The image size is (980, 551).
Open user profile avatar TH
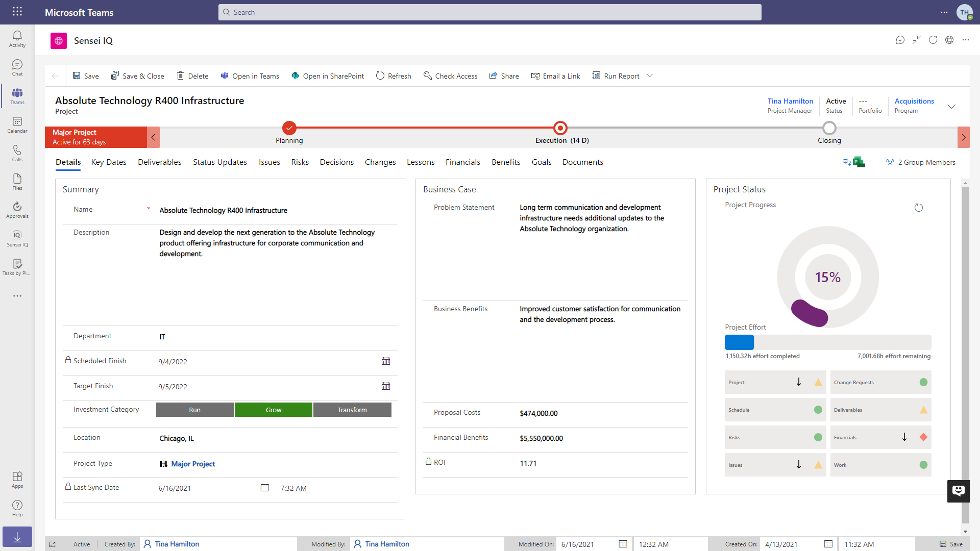964,12
